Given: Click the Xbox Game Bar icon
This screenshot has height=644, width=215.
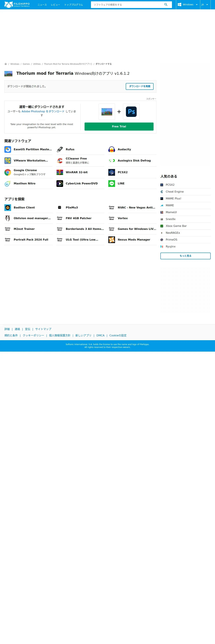Looking at the screenshot, I should click(x=162, y=226).
